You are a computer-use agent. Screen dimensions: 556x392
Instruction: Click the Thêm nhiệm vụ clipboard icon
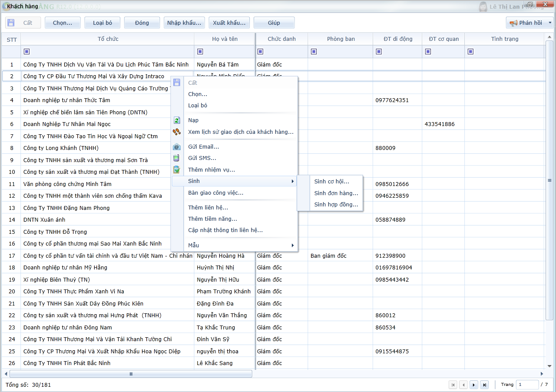point(177,169)
